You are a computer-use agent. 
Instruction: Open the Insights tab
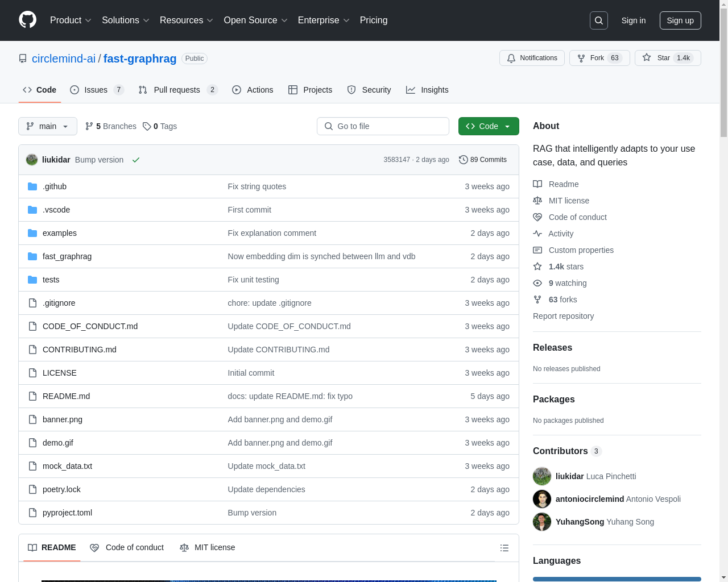427,90
